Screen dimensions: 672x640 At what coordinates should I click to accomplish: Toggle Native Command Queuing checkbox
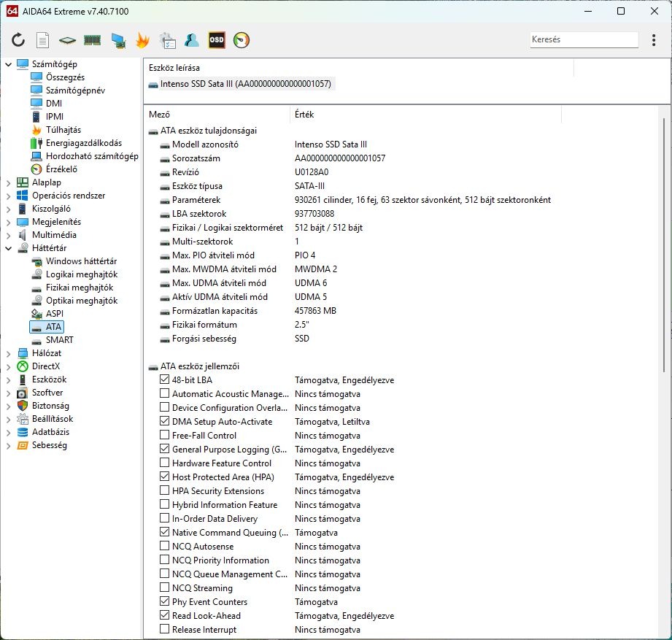165,532
